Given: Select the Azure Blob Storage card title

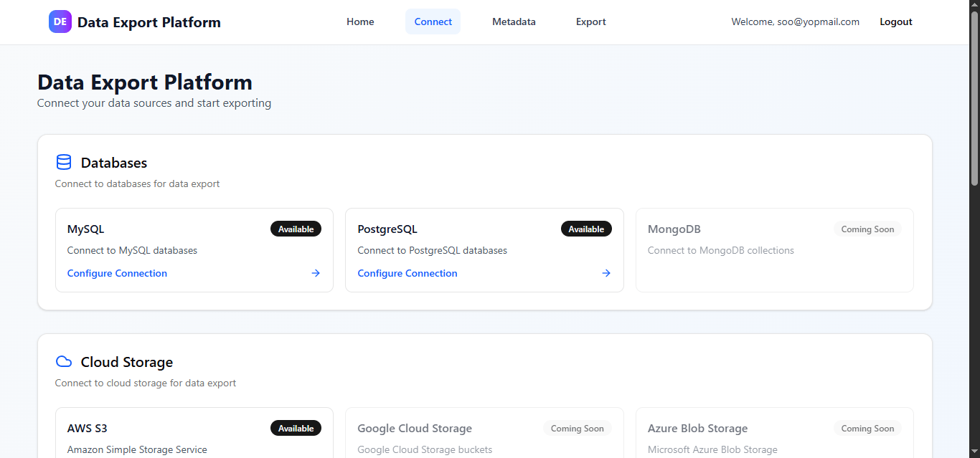Looking at the screenshot, I should tap(698, 429).
